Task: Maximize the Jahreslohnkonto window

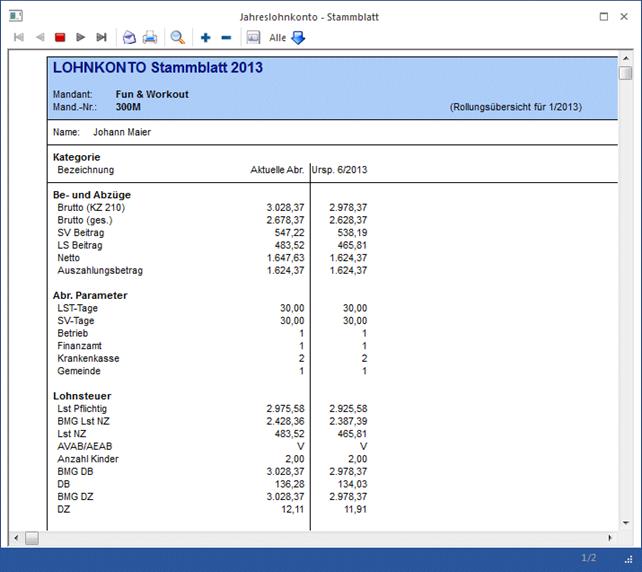Action: click(x=604, y=16)
